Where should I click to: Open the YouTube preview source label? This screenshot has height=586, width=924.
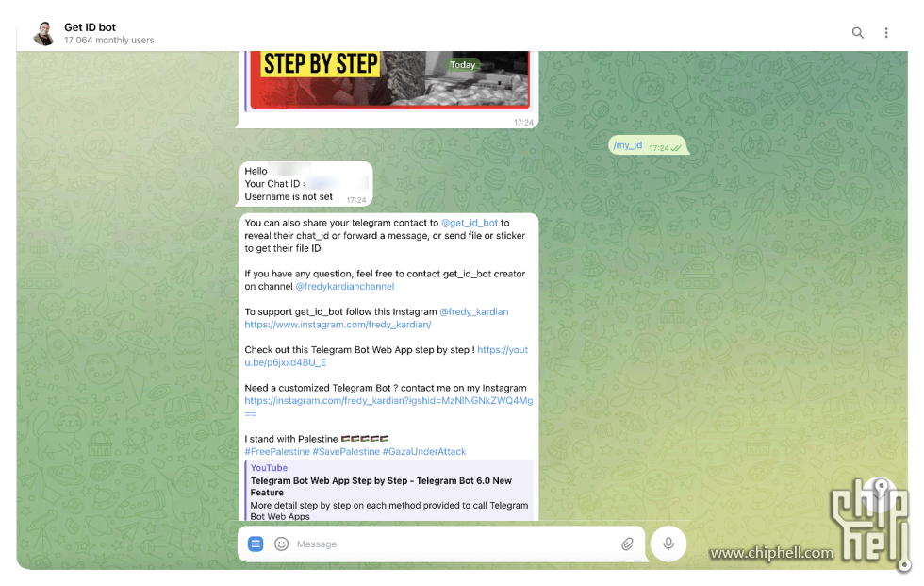click(x=269, y=467)
